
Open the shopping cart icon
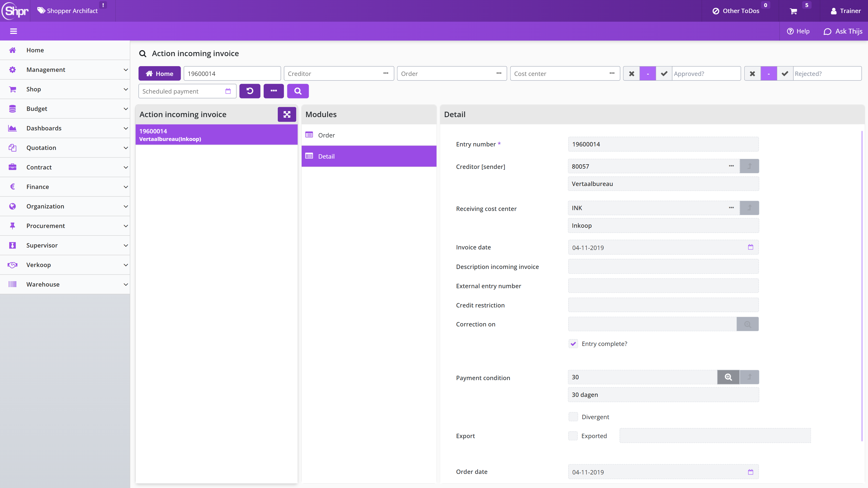pyautogui.click(x=793, y=11)
